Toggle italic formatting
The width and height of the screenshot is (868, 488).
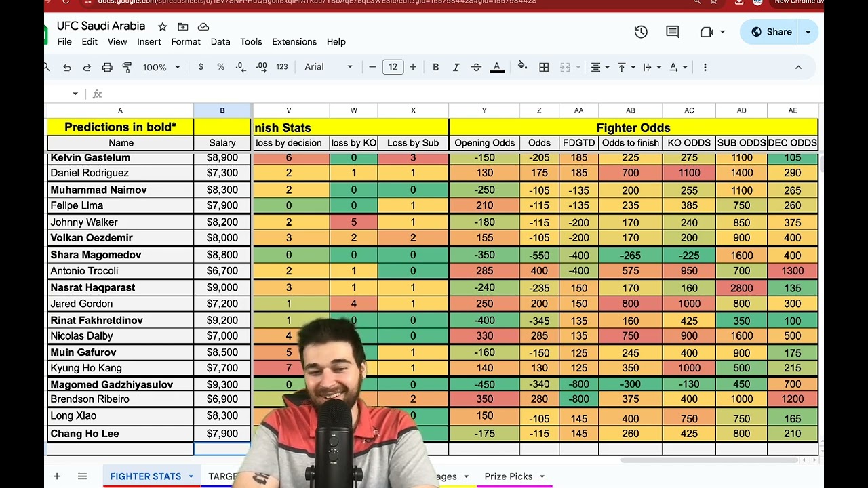click(x=456, y=67)
